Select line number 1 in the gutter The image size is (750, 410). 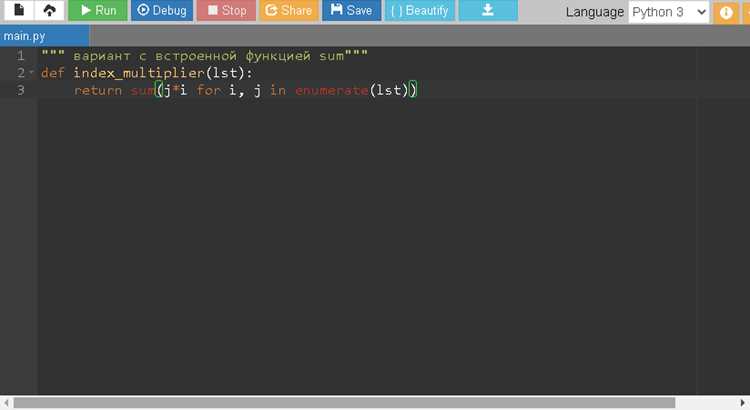click(x=21, y=55)
